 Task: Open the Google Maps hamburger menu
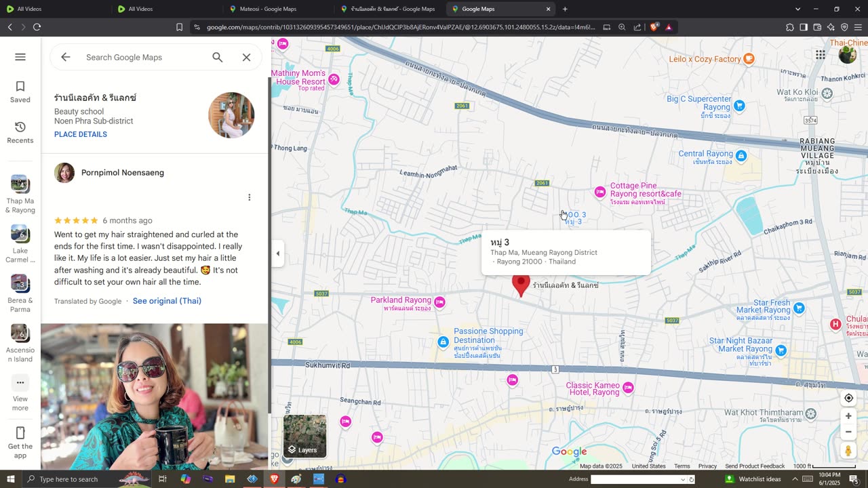tap(20, 57)
